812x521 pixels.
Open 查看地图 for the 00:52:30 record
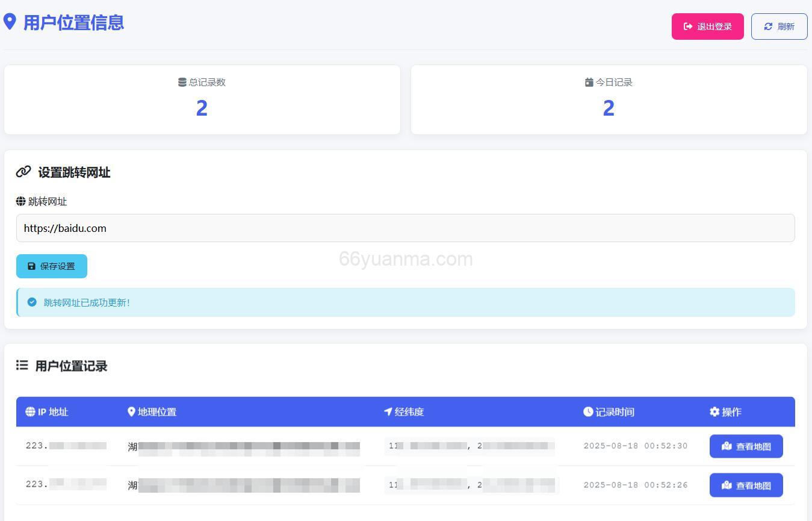point(746,446)
